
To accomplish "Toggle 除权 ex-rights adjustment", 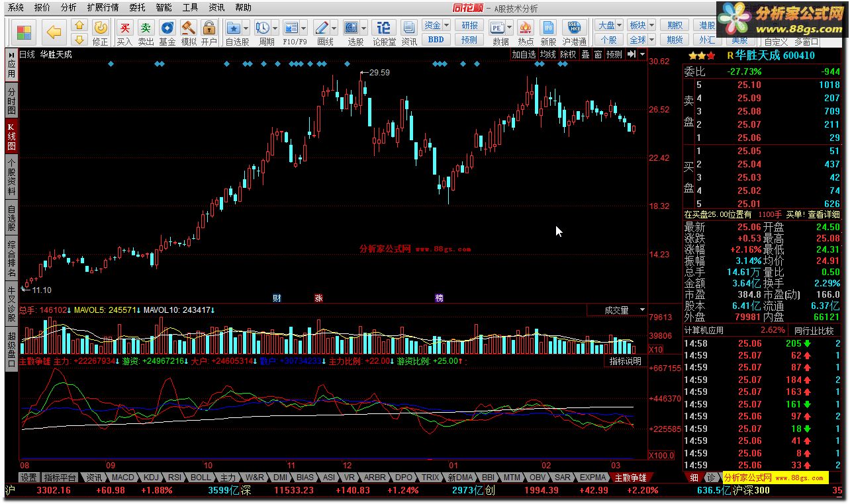I will point(568,55).
